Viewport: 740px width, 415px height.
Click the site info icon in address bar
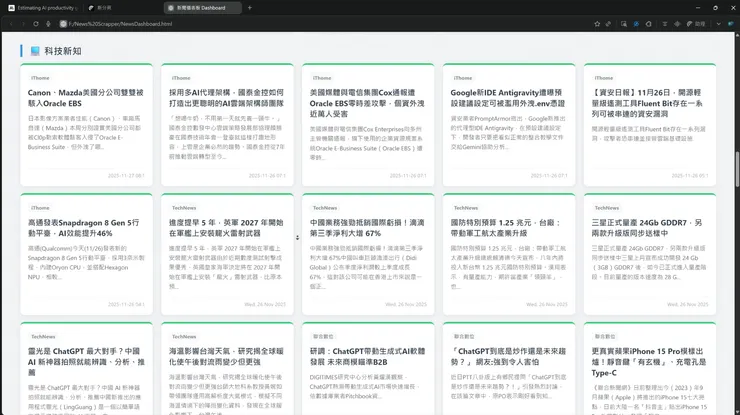63,24
